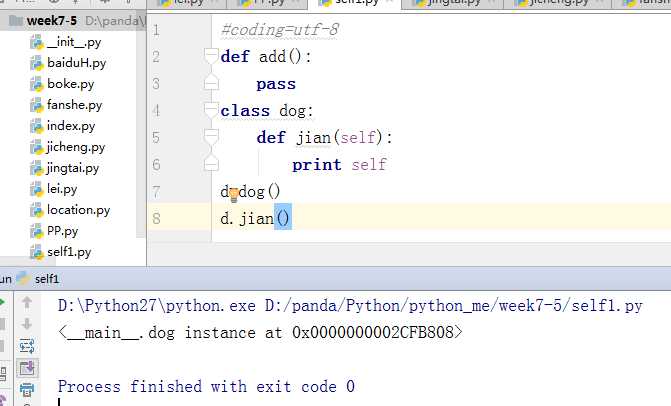The image size is (671, 406).
Task: Collapse the fold marker at def add()
Action: click(211, 56)
